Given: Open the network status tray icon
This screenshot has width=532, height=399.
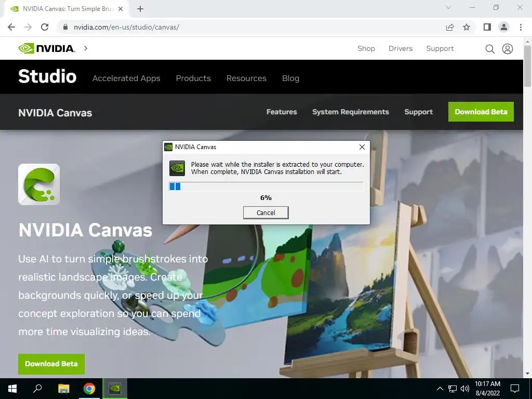Looking at the screenshot, I should point(453,389).
